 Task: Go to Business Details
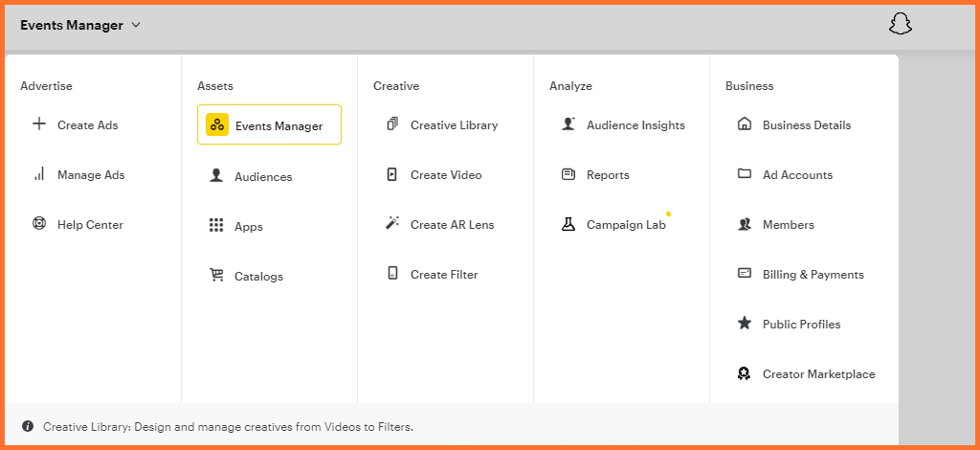click(x=806, y=125)
